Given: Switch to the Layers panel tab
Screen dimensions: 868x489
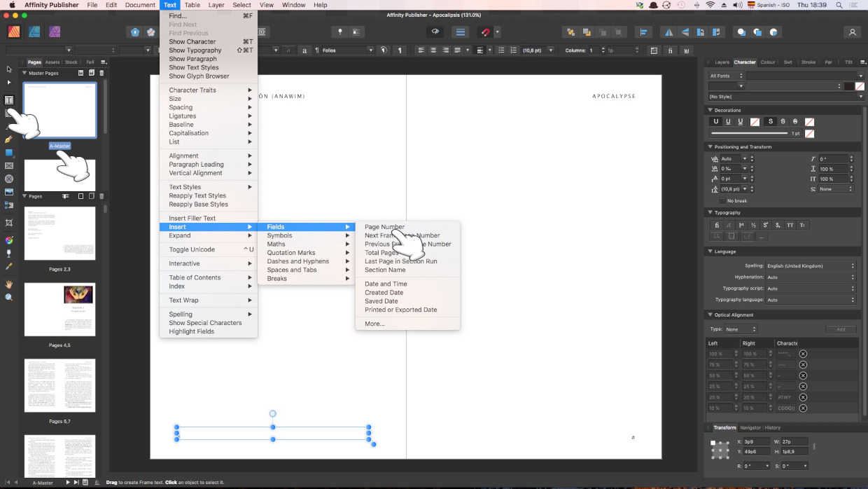Looking at the screenshot, I should point(722,62).
